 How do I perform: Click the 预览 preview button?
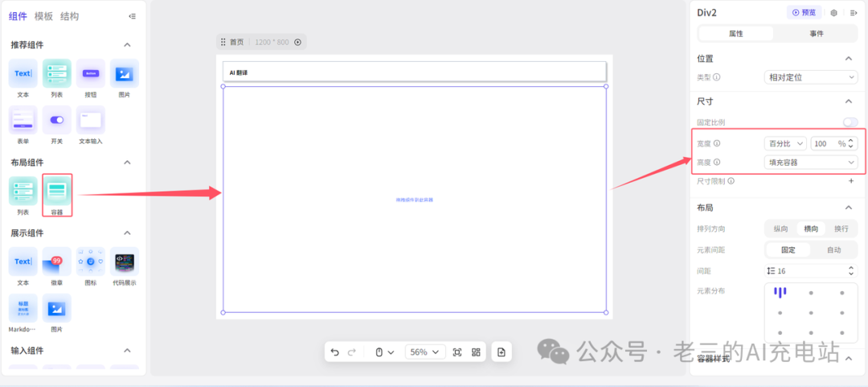804,12
